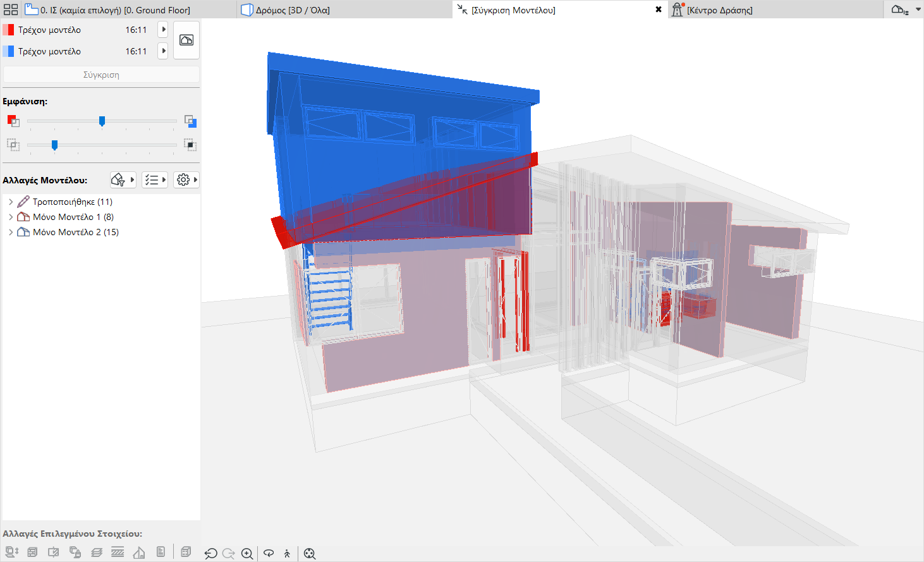Click the blue model-only display icon
The width and height of the screenshot is (924, 562).
190,121
